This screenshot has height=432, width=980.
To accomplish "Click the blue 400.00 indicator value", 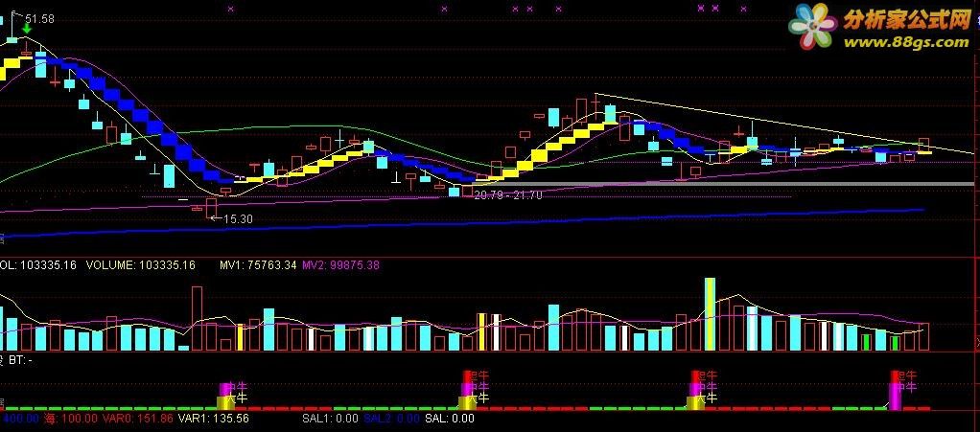I will pyautogui.click(x=21, y=419).
